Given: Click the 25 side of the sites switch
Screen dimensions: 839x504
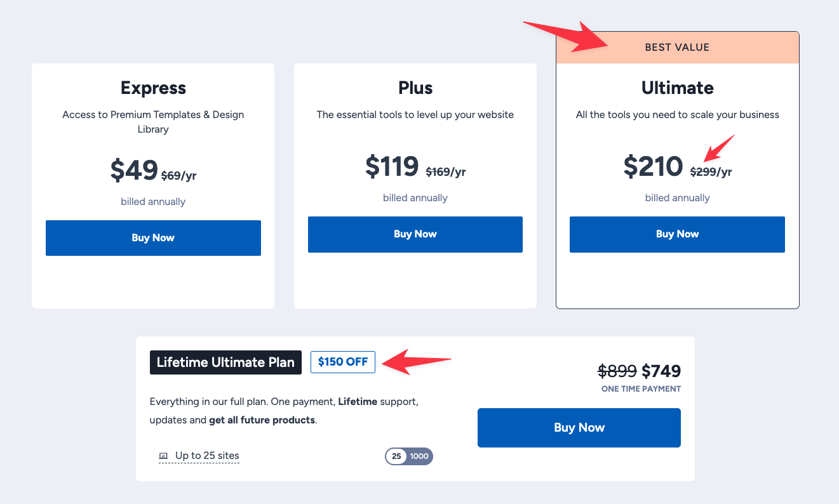Looking at the screenshot, I should 396,456.
